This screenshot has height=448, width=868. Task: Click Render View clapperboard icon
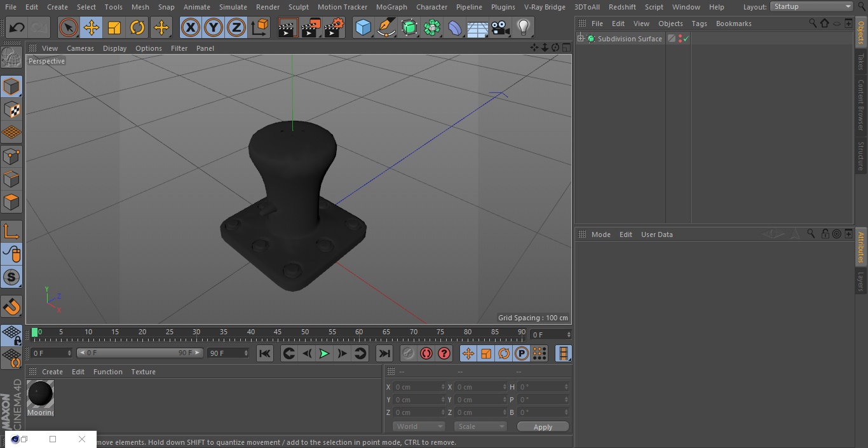(288, 27)
